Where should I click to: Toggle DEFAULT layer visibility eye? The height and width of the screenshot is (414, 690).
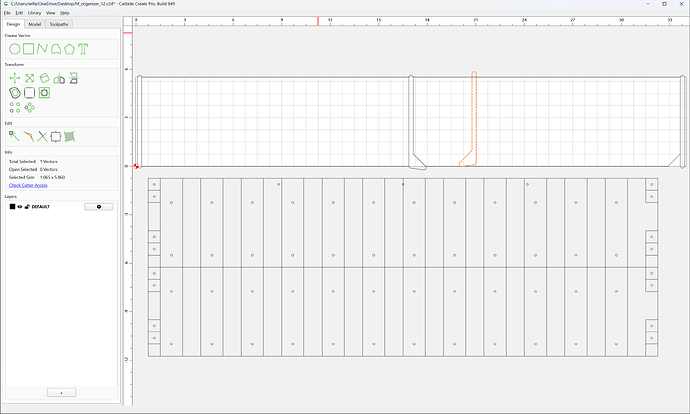[x=20, y=207]
